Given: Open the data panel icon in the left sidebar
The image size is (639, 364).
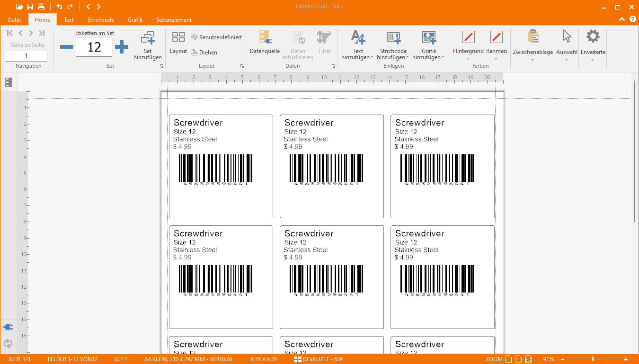Looking at the screenshot, I should 8,82.
